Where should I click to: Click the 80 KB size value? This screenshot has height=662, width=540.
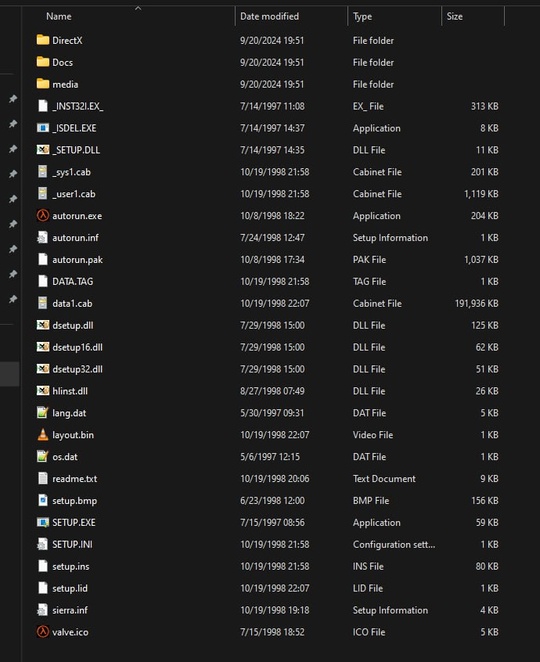click(487, 567)
